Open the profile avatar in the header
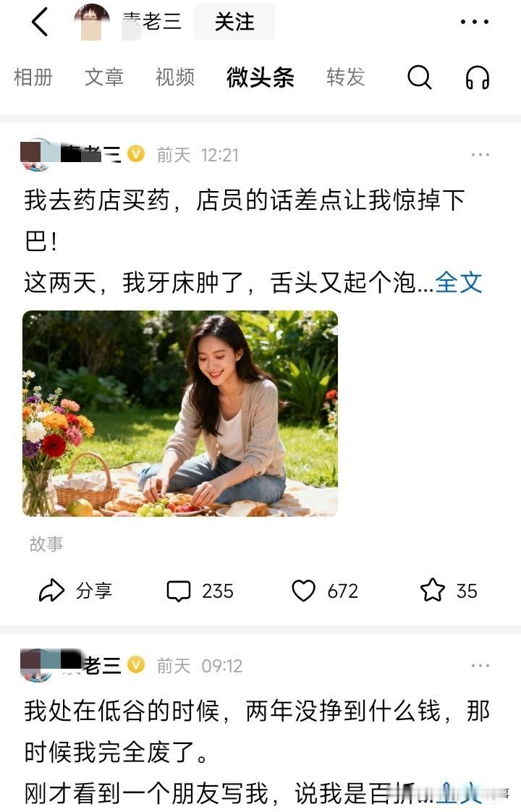 [92, 22]
